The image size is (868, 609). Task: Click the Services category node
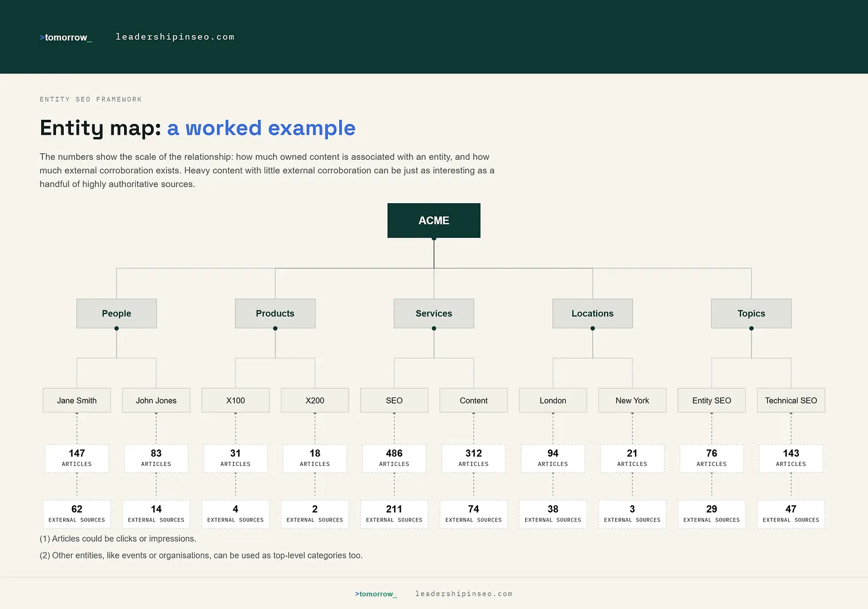coord(434,313)
